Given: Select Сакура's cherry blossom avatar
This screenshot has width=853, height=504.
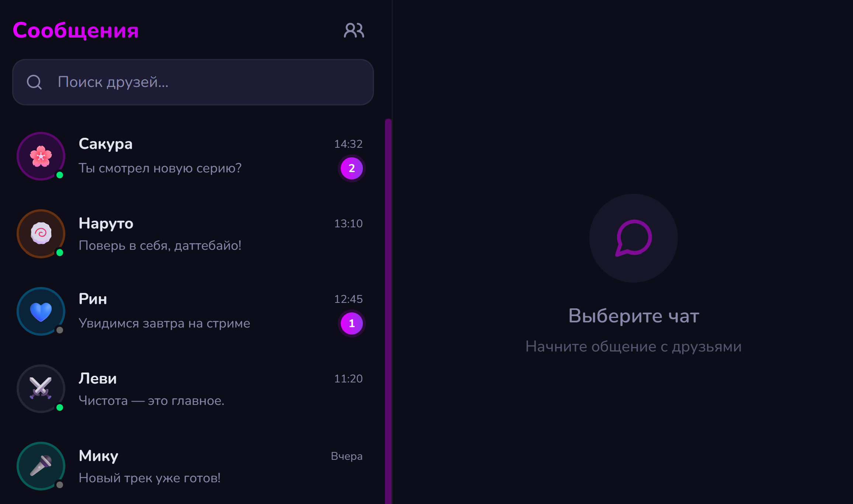Looking at the screenshot, I should (x=41, y=157).
